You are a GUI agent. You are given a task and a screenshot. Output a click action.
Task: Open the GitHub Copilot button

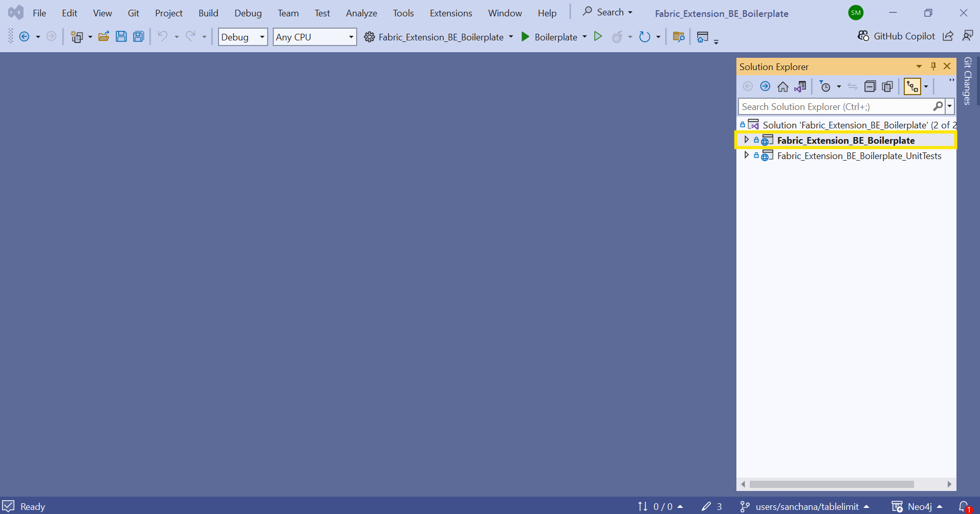point(896,36)
